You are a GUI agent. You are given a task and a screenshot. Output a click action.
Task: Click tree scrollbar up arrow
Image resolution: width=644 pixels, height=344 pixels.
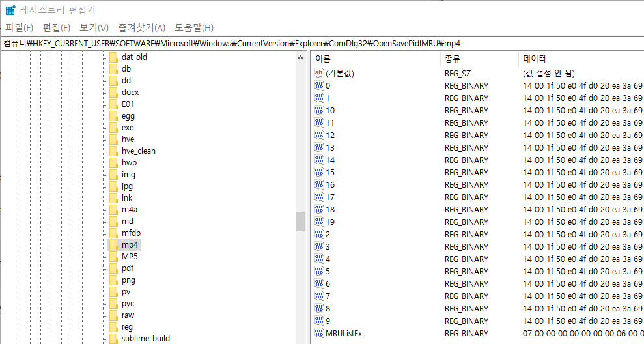pyautogui.click(x=301, y=57)
